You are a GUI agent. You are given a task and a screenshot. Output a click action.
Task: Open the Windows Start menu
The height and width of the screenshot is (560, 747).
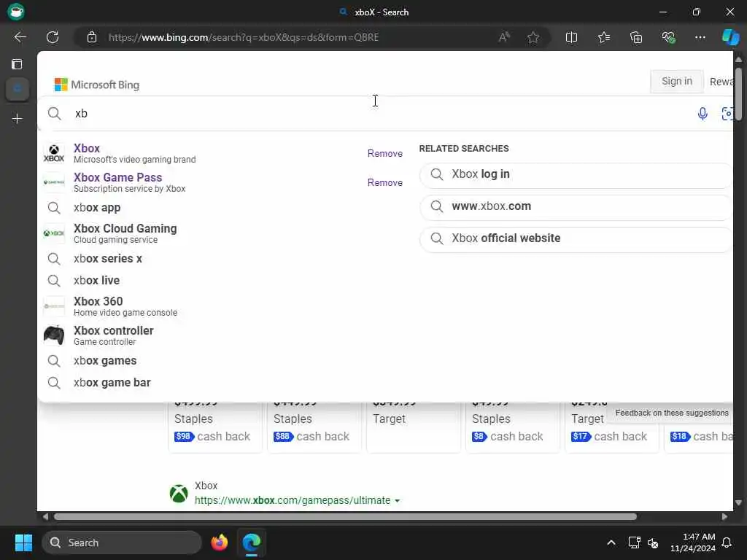pos(23,542)
